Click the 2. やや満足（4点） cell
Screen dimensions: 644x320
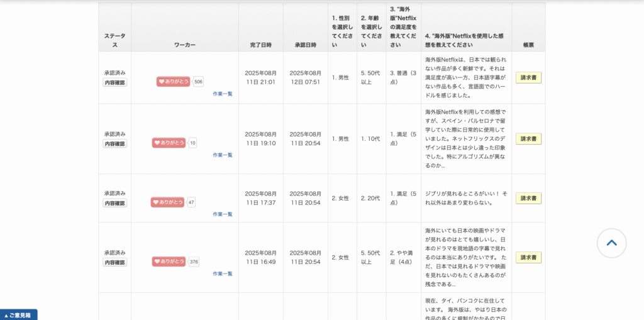(403, 257)
